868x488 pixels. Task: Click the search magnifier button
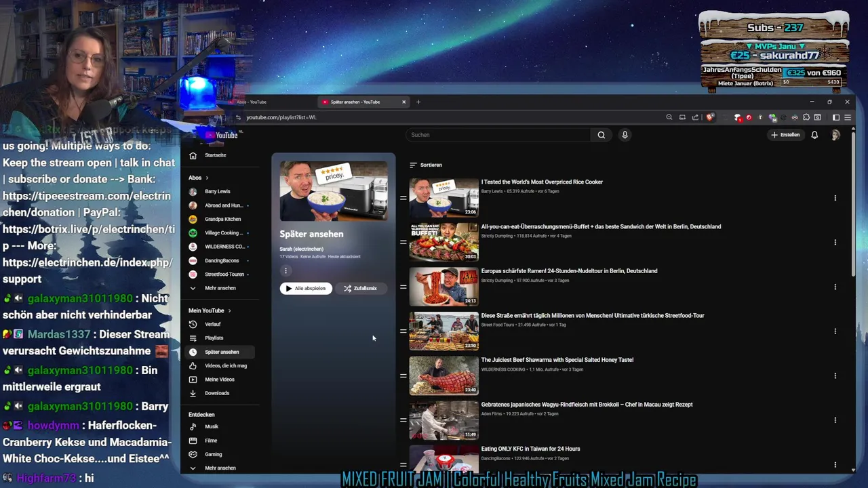click(601, 135)
